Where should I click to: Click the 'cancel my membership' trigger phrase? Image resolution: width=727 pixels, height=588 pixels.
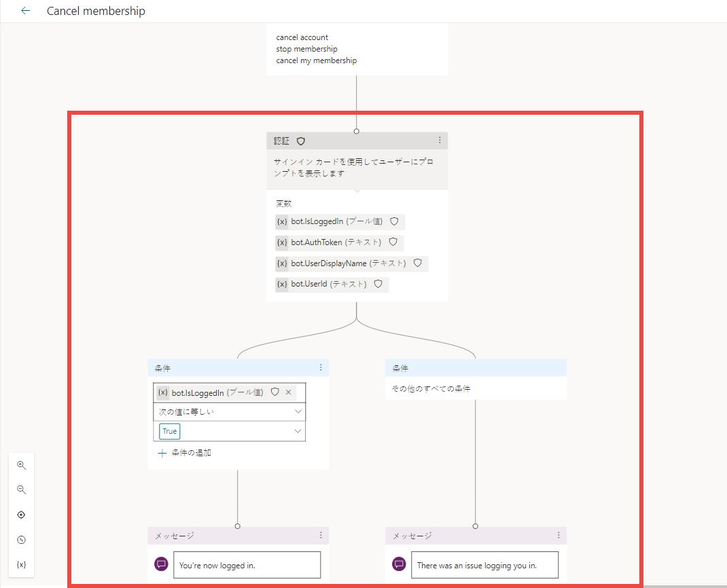[x=317, y=60]
